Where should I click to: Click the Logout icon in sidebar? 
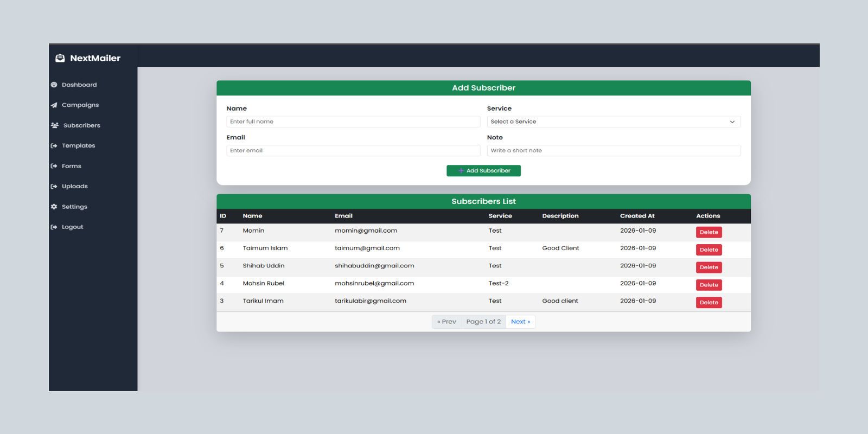point(54,227)
